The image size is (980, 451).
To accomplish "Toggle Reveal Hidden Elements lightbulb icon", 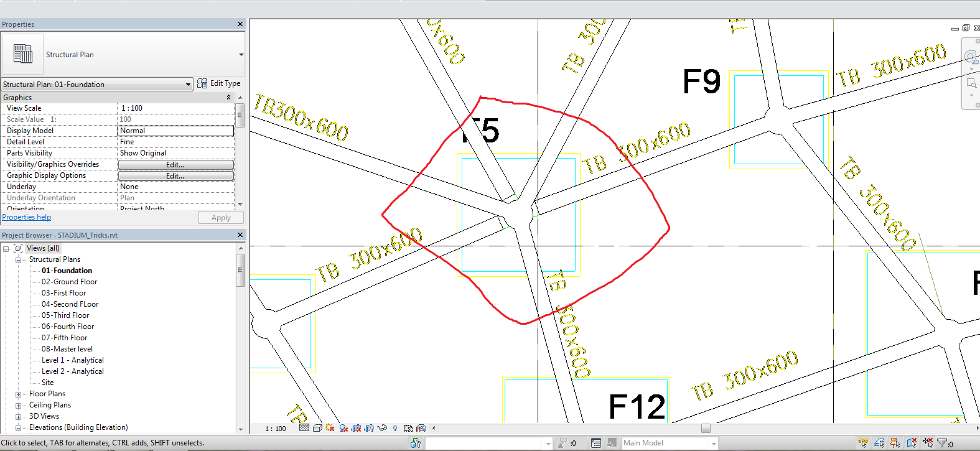I will click(395, 428).
